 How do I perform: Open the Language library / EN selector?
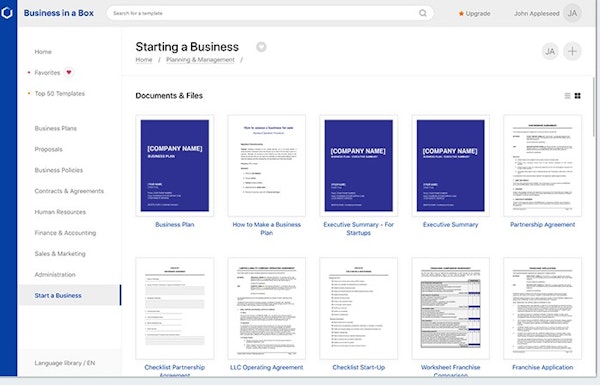point(65,363)
